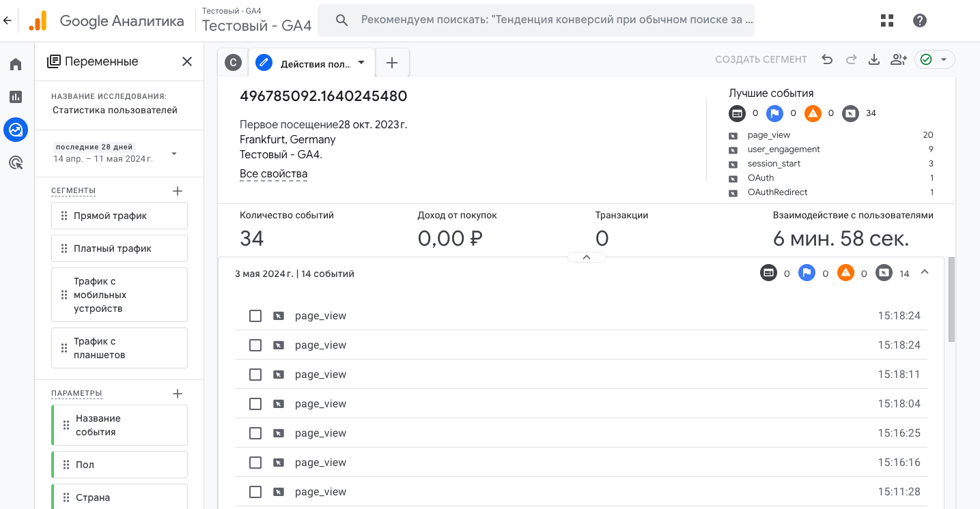The height and width of the screenshot is (509, 980).
Task: Check the page_view event at 15:16:16
Action: pyautogui.click(x=255, y=463)
